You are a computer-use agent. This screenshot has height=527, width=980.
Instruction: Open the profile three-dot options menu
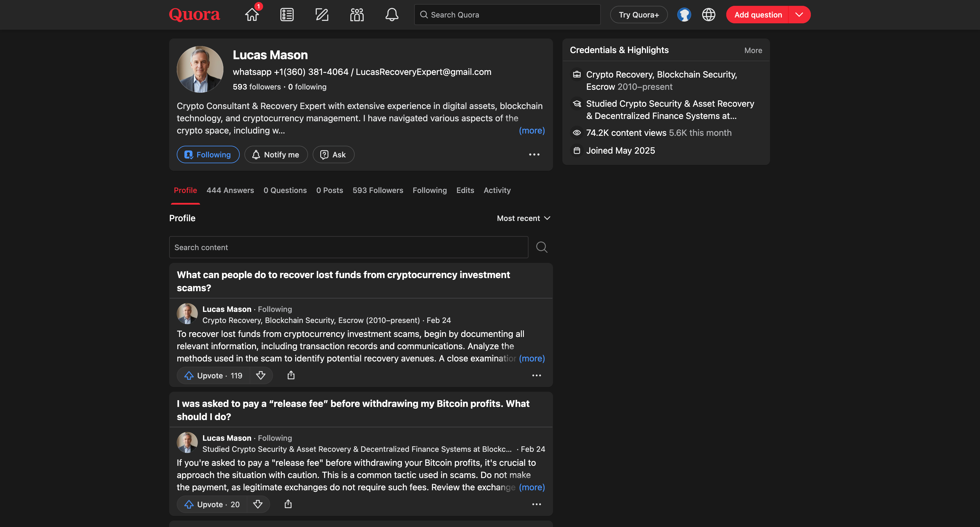[x=534, y=154]
